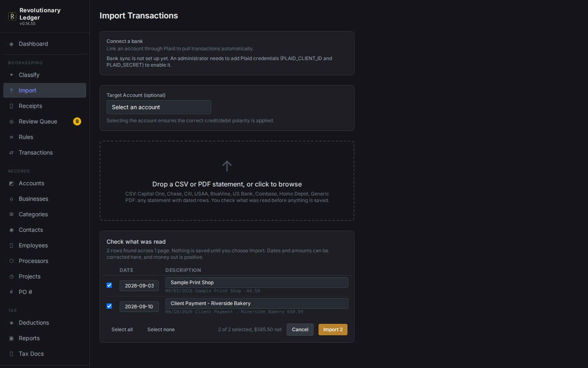Image resolution: width=588 pixels, height=368 pixels.
Task: Cancel the pending import
Action: (x=300, y=330)
